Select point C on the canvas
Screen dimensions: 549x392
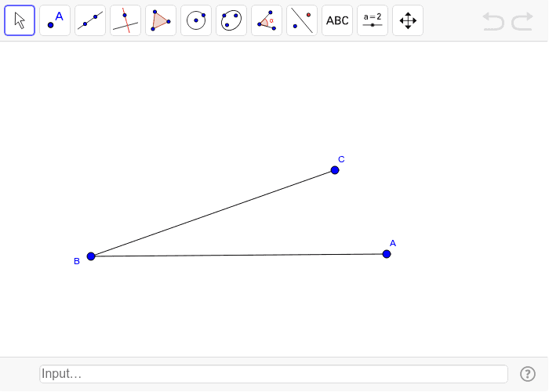pyautogui.click(x=335, y=170)
